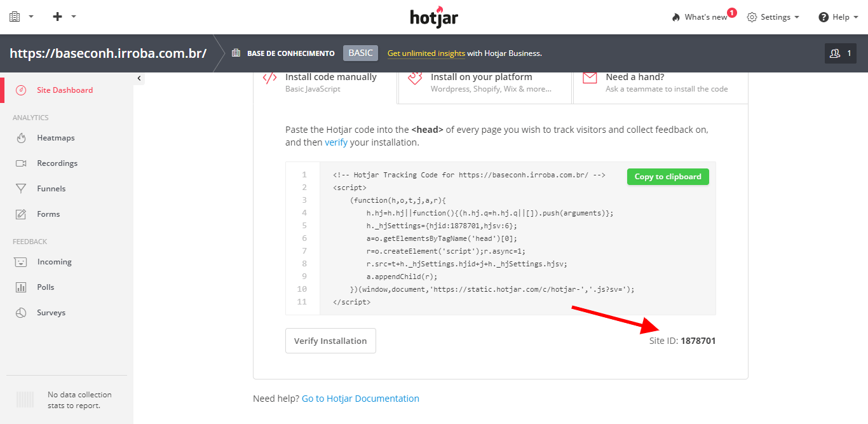Click code line with hjid:1878701
Image resolution: width=868 pixels, height=424 pixels.
pyautogui.click(x=442, y=226)
